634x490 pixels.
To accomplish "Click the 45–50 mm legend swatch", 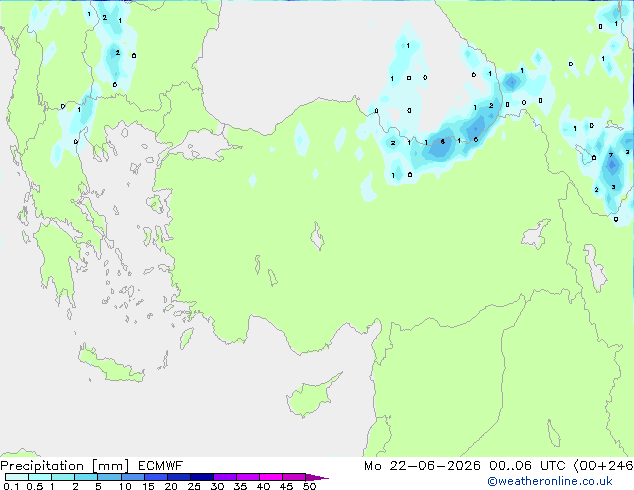I will tap(294, 477).
